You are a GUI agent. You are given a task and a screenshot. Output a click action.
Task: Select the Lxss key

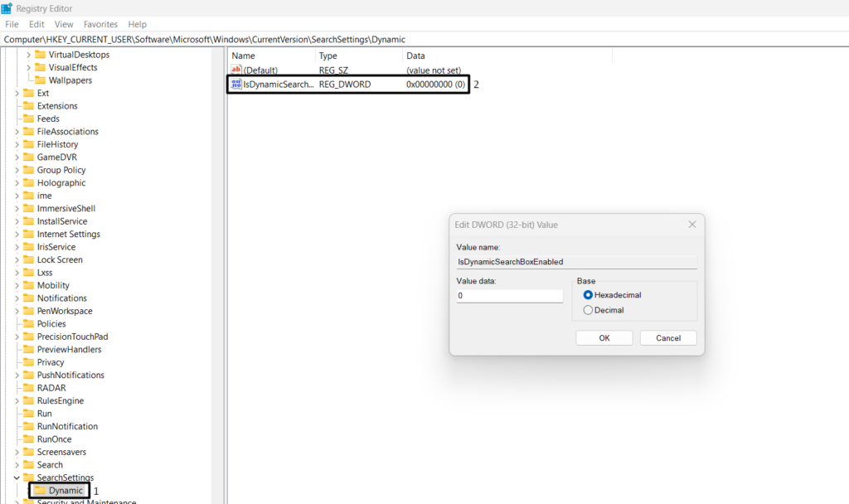click(x=45, y=272)
